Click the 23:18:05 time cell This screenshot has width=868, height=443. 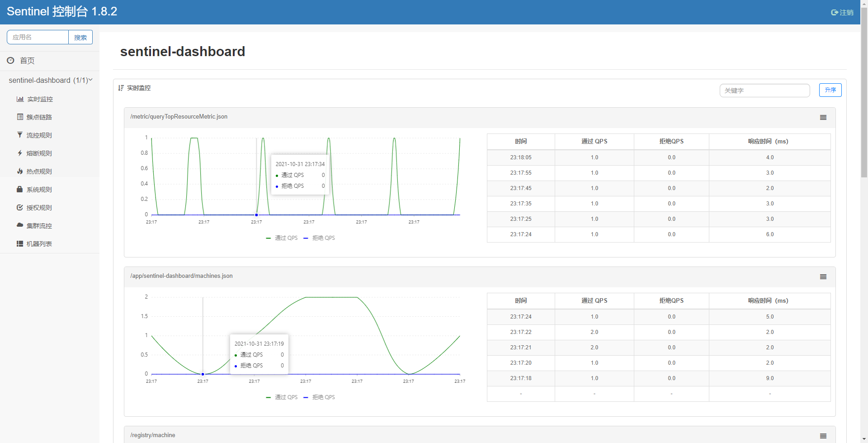click(x=521, y=157)
